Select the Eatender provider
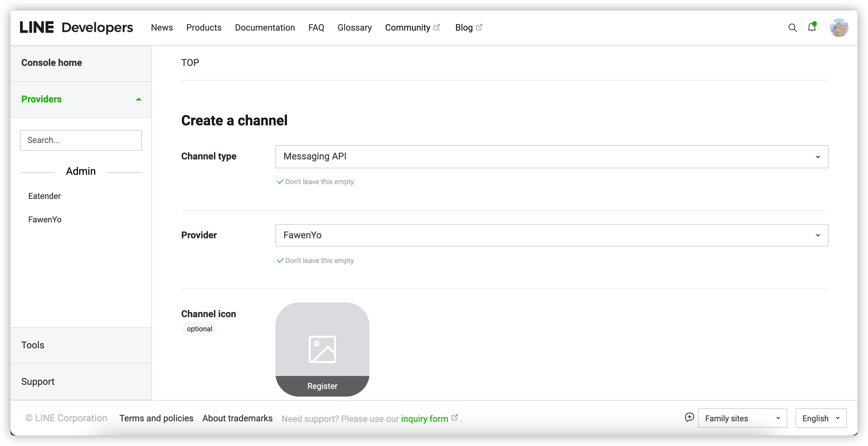The height and width of the screenshot is (446, 868). coord(44,196)
